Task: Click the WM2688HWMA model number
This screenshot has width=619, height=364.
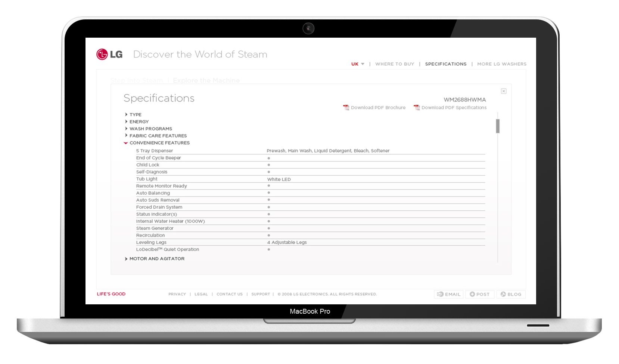Action: [465, 100]
